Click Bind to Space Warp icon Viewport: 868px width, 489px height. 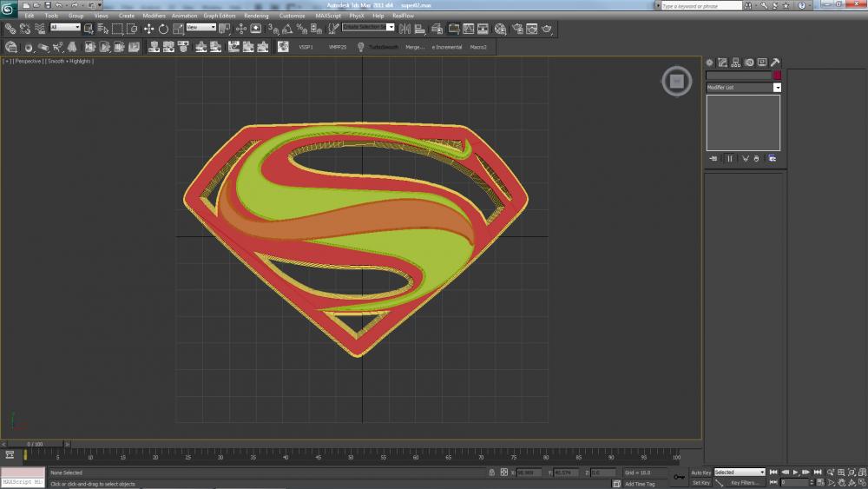pyautogui.click(x=40, y=29)
